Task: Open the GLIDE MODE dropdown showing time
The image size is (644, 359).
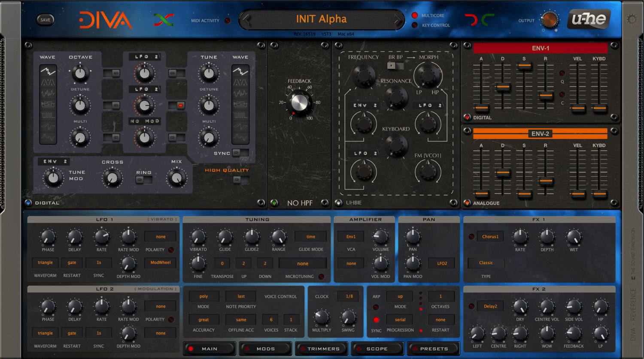Action: pyautogui.click(x=310, y=237)
